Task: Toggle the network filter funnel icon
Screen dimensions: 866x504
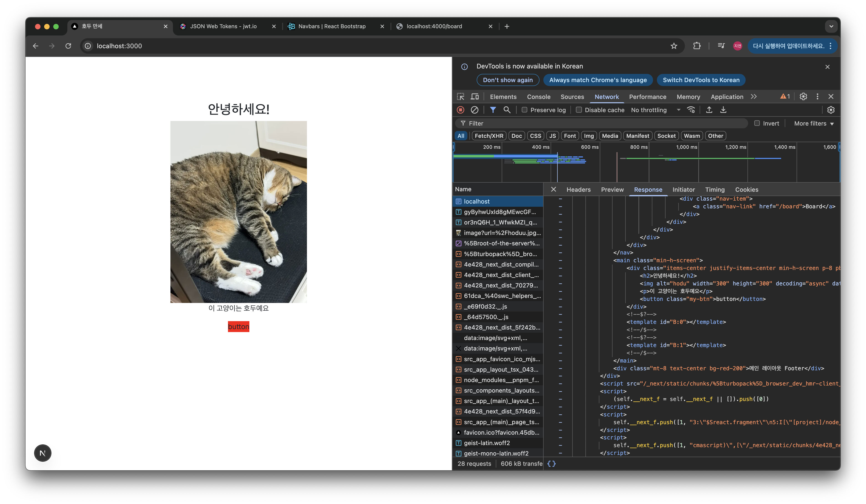Action: point(493,110)
